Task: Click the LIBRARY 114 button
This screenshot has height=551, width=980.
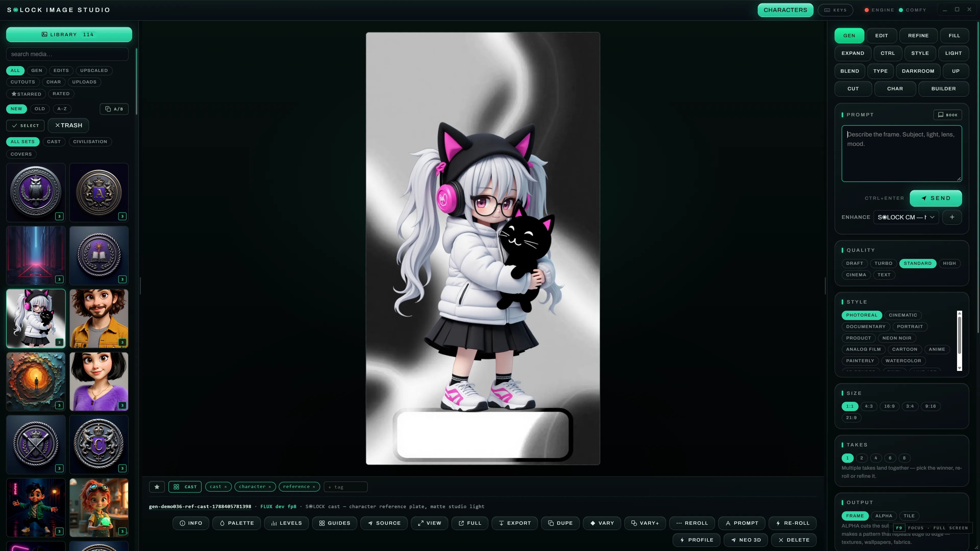Action: [69, 35]
